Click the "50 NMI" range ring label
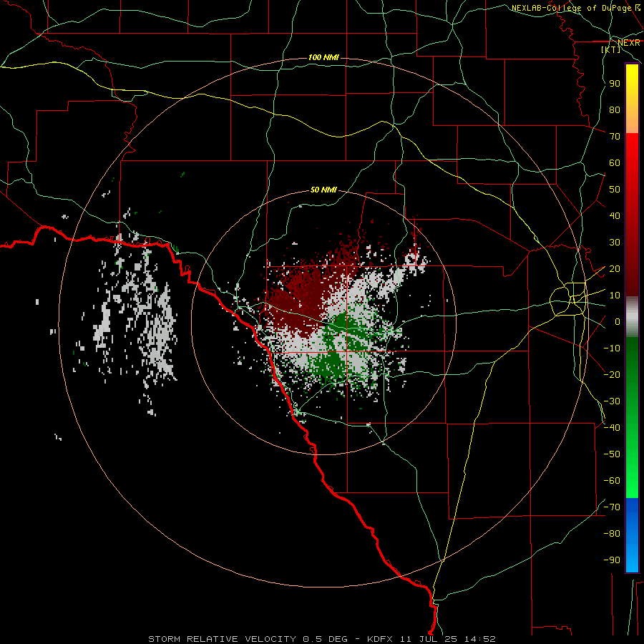Image resolution: width=644 pixels, height=644 pixels. point(323,190)
